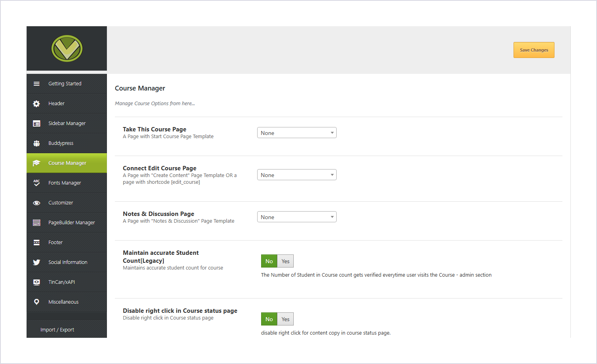Click the Footer layout icon
This screenshot has width=597, height=364.
(x=37, y=243)
